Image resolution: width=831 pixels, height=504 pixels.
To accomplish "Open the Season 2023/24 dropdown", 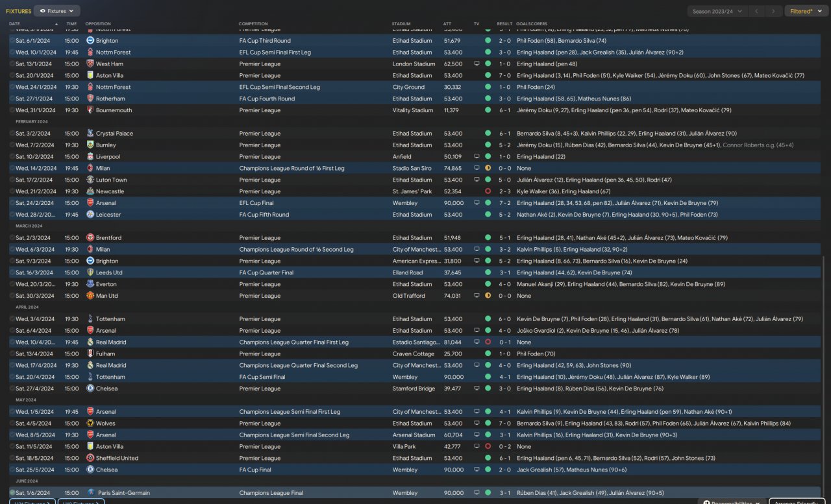I will tap(717, 11).
